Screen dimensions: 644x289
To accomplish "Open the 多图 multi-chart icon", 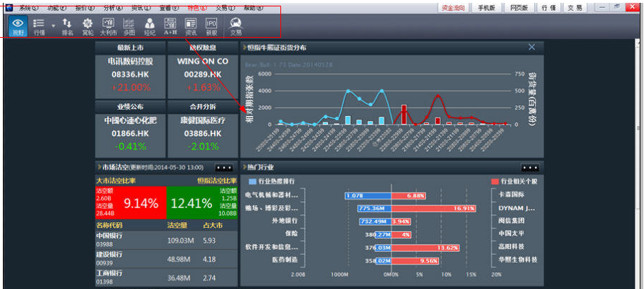I will click(129, 26).
